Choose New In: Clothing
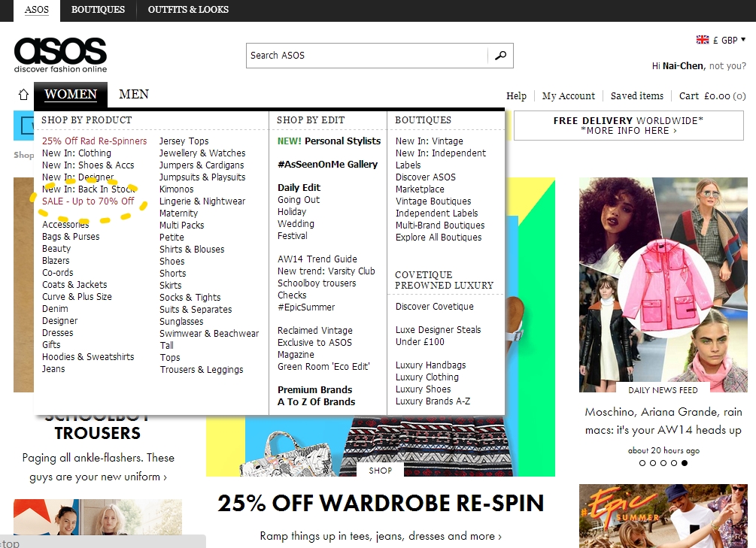The width and height of the screenshot is (756, 548). tap(77, 153)
